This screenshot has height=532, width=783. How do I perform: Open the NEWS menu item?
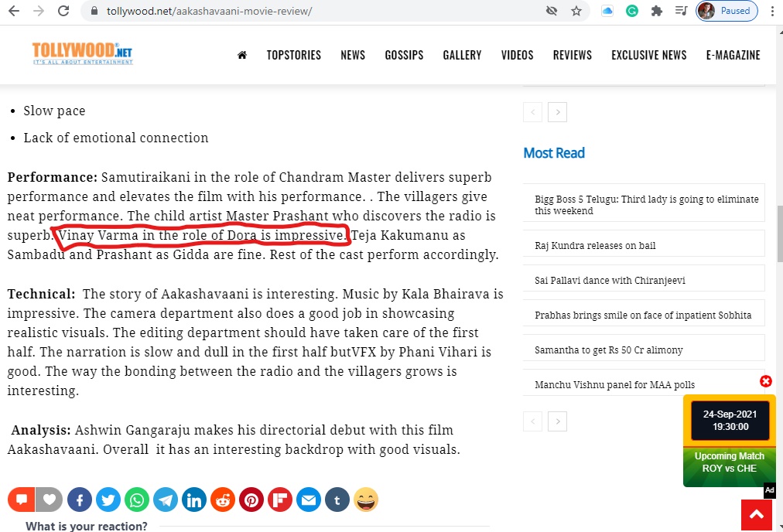click(x=353, y=55)
